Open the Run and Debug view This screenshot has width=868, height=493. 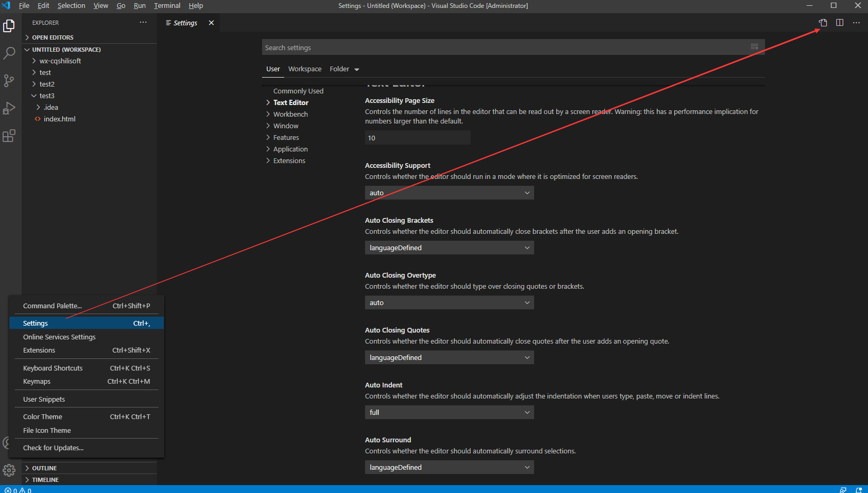pos(9,108)
